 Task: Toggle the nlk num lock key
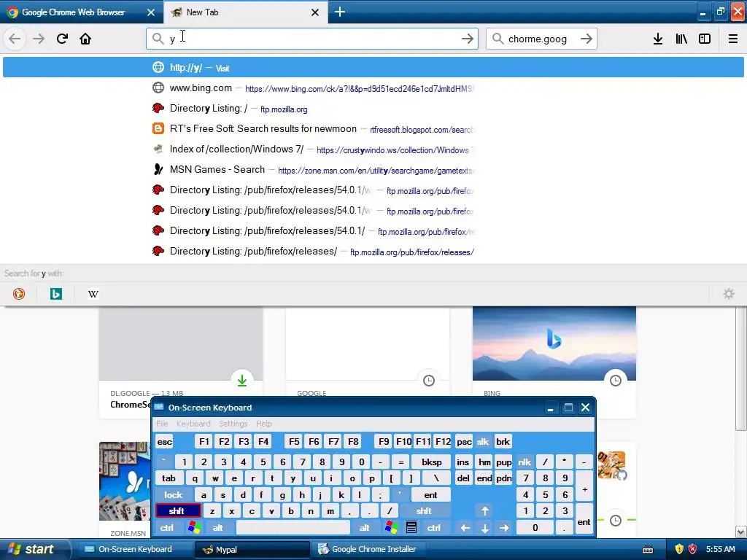(525, 462)
